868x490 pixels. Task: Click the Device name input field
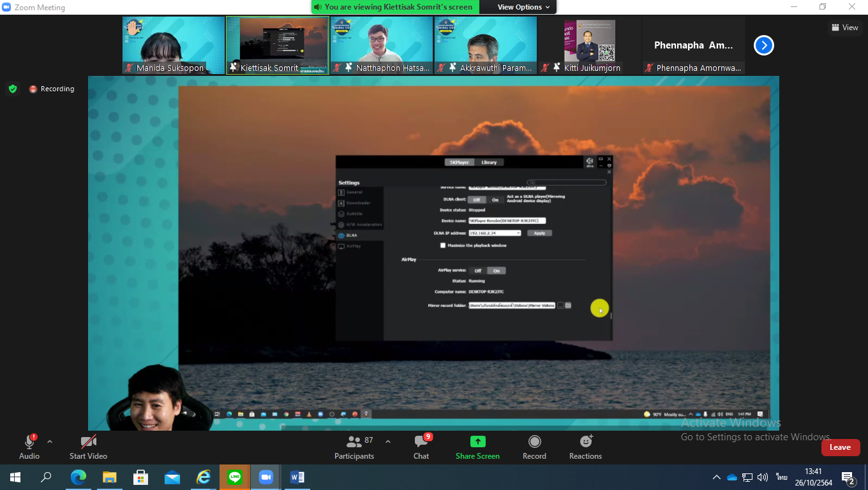(507, 221)
